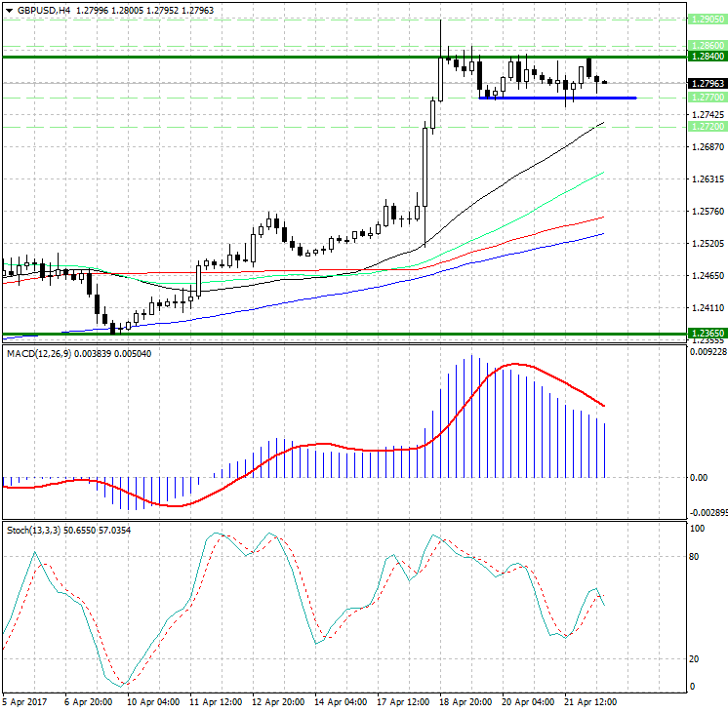Image resolution: width=728 pixels, height=713 pixels.
Task: Click the 1.24110 price scale value
Action: point(708,308)
